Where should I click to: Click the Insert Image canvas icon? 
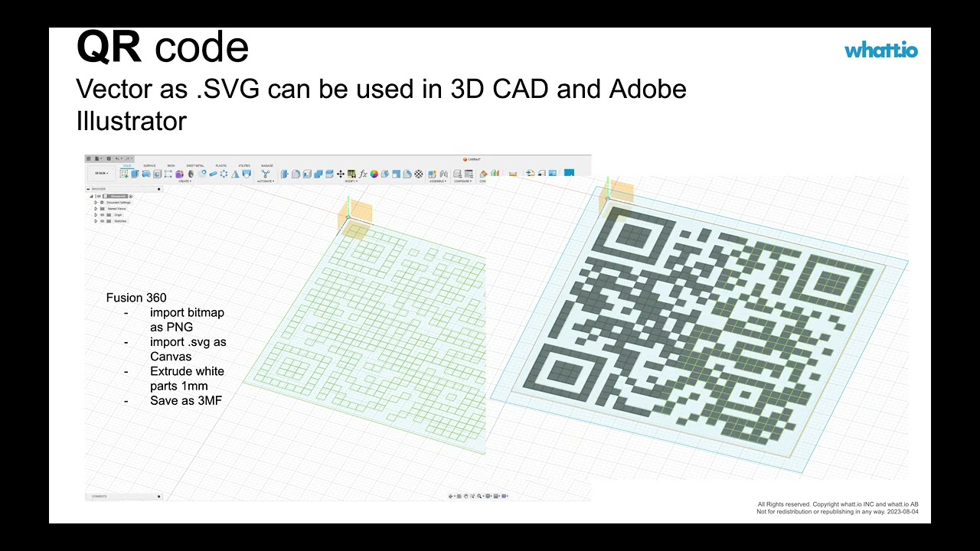click(x=553, y=173)
